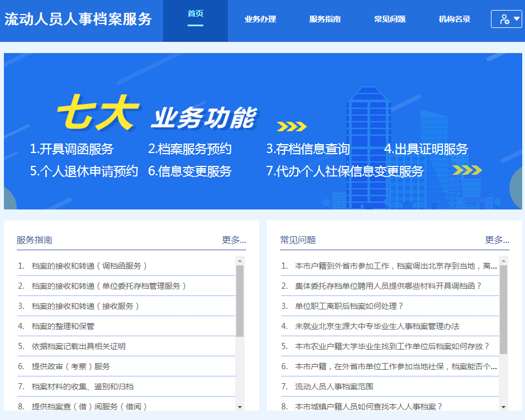Viewport: 525px width, 420px height.
Task: Click scroll-up arrow in 服务指南 list
Action: click(x=240, y=261)
